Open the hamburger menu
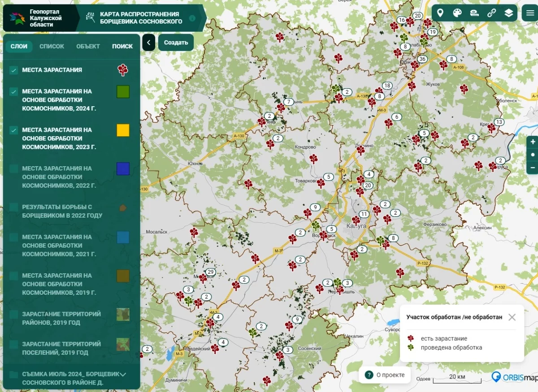The height and width of the screenshot is (392, 538). tap(530, 13)
